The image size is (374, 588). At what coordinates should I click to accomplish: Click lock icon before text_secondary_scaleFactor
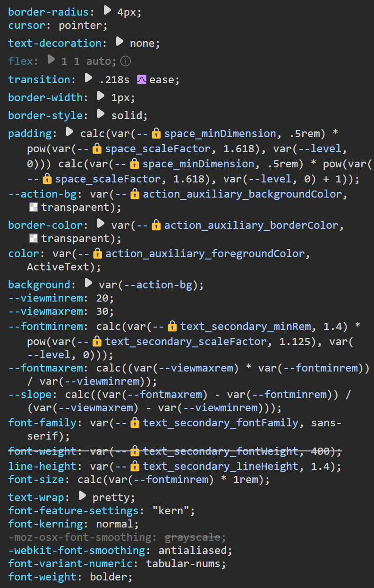pyautogui.click(x=97, y=341)
